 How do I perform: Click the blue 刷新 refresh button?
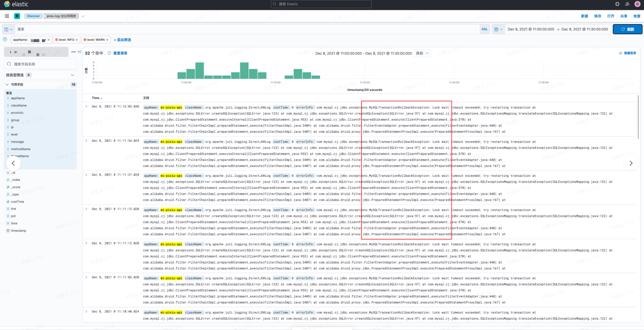coord(627,29)
